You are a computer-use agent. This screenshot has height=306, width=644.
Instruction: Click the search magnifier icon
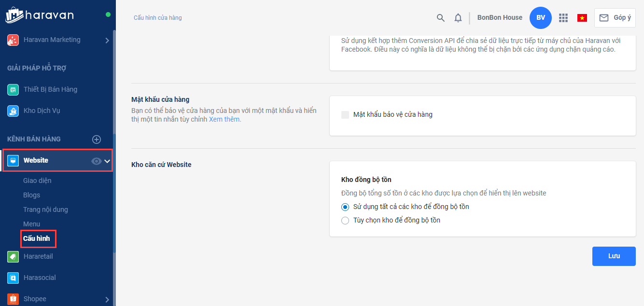[x=440, y=18]
